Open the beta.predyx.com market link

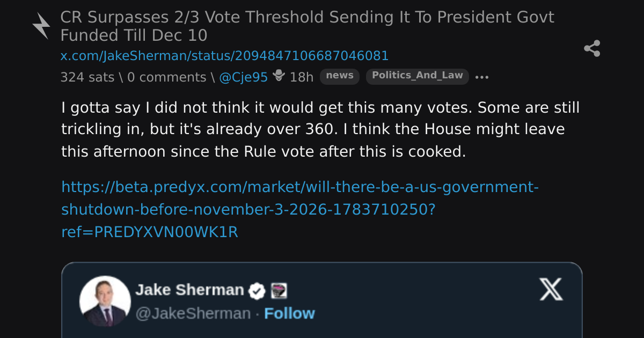[x=300, y=210]
